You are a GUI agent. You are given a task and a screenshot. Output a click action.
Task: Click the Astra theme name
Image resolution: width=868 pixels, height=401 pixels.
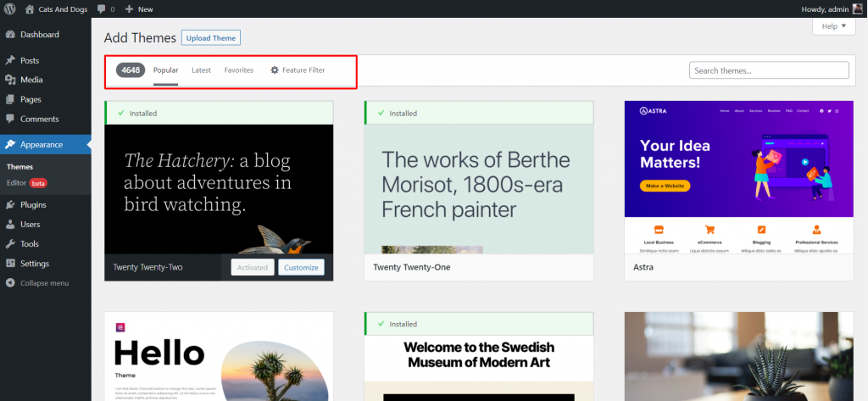(x=643, y=267)
